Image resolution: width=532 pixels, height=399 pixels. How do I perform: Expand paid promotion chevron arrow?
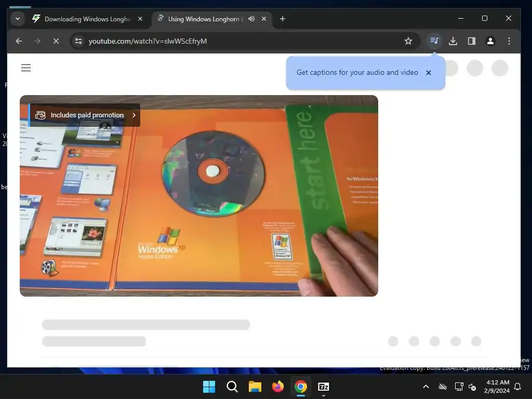[x=134, y=115]
